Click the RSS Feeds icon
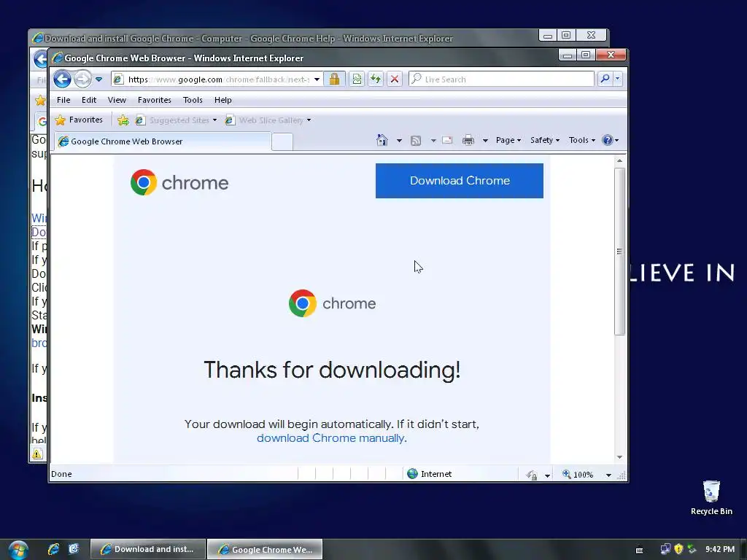This screenshot has width=747, height=560. tap(416, 141)
